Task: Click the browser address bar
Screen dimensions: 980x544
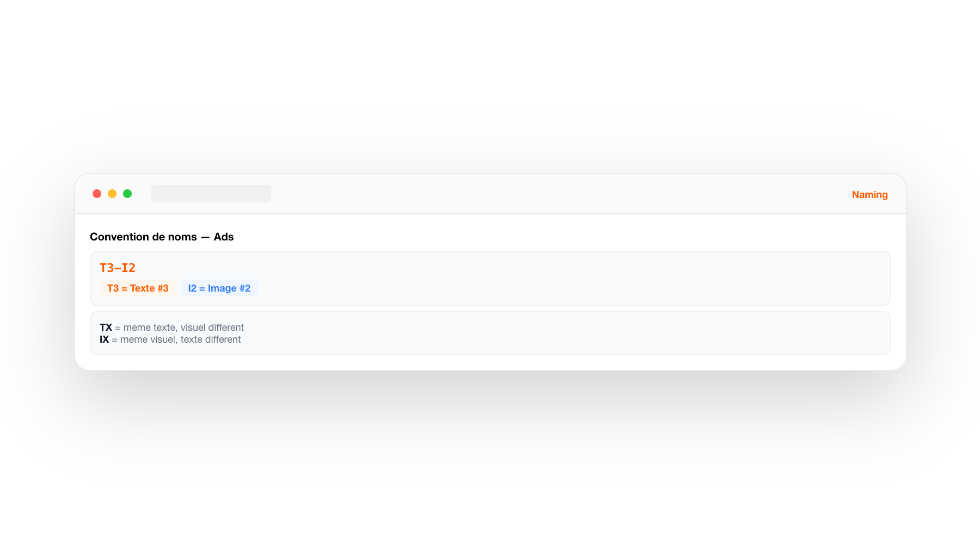Action: [x=211, y=193]
